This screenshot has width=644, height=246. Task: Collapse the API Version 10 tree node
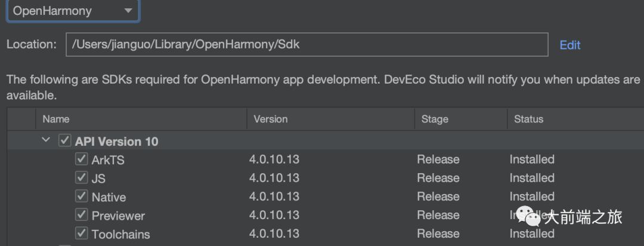click(46, 141)
